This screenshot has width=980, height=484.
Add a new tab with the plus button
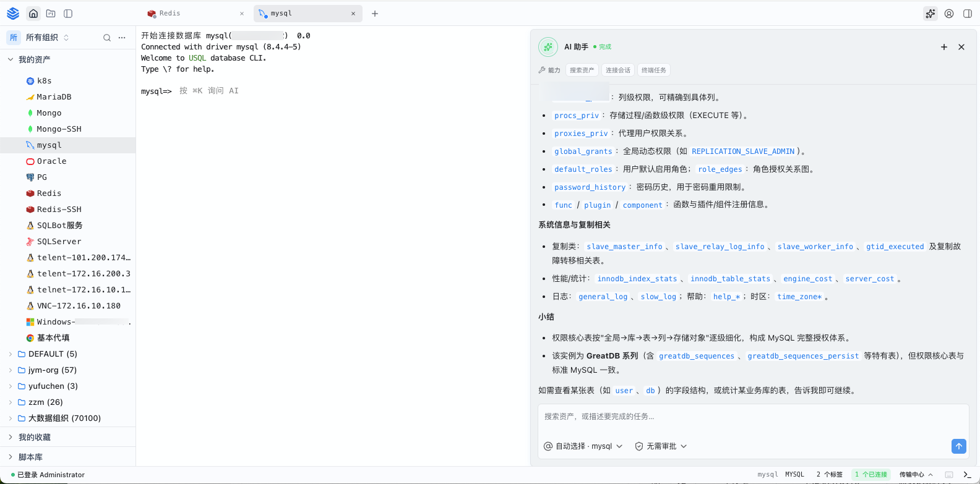coord(375,14)
